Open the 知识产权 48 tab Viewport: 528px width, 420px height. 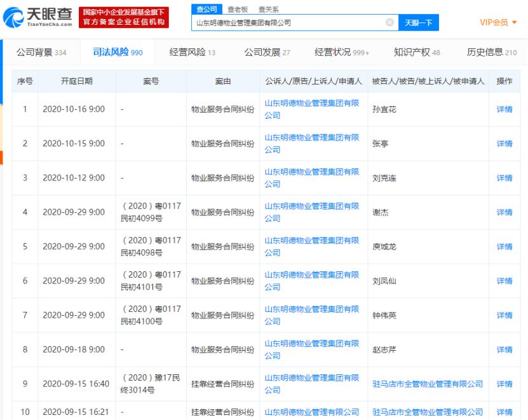417,52
